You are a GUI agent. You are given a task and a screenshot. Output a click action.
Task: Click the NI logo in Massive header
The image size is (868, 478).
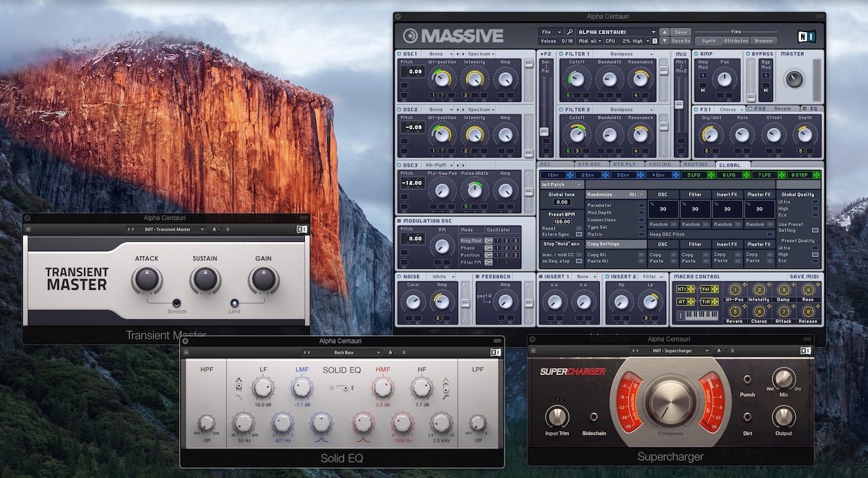[806, 36]
